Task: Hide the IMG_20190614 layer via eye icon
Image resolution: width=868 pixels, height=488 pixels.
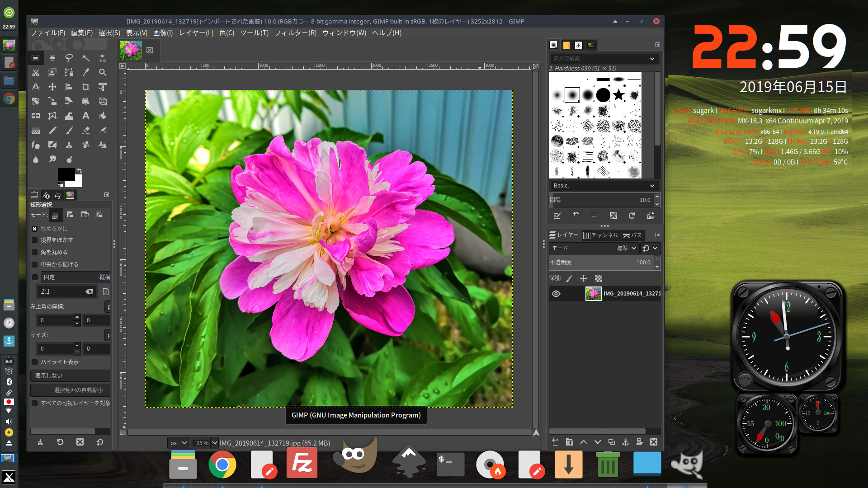Action: (x=556, y=294)
